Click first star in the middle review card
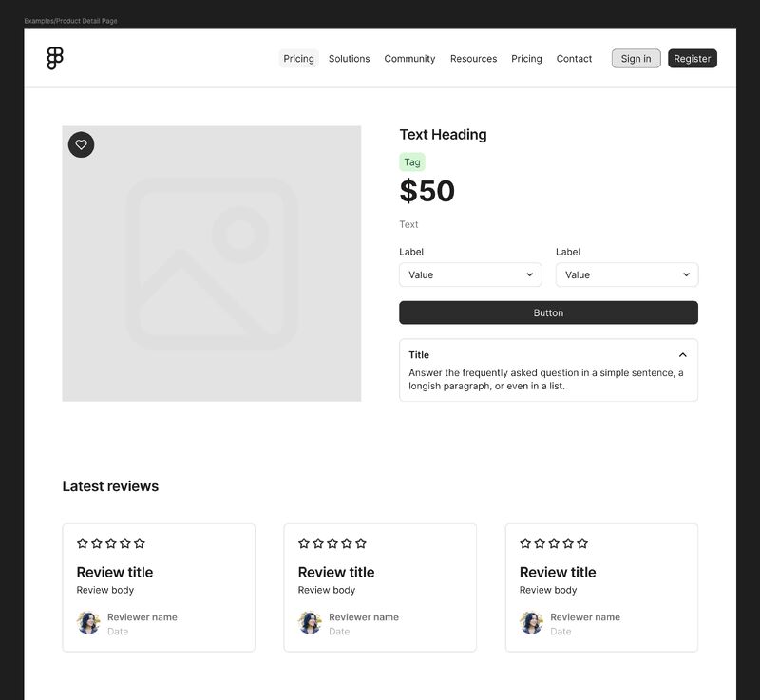Screen dimensions: 760x700 click(304, 543)
